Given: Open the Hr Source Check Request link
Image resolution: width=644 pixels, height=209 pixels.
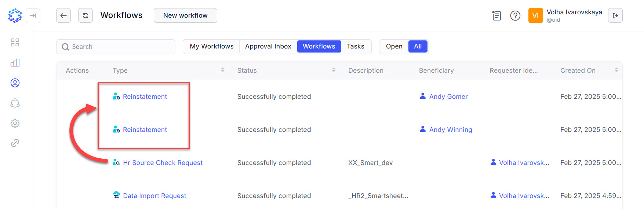Looking at the screenshot, I should pos(163,163).
